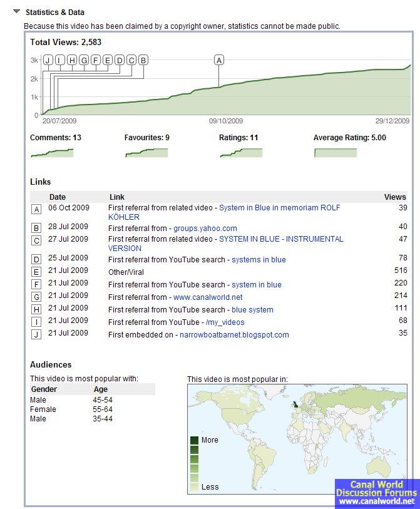Image resolution: width=420 pixels, height=509 pixels.
Task: Collapse the Statistics & Data section
Action: point(16,11)
